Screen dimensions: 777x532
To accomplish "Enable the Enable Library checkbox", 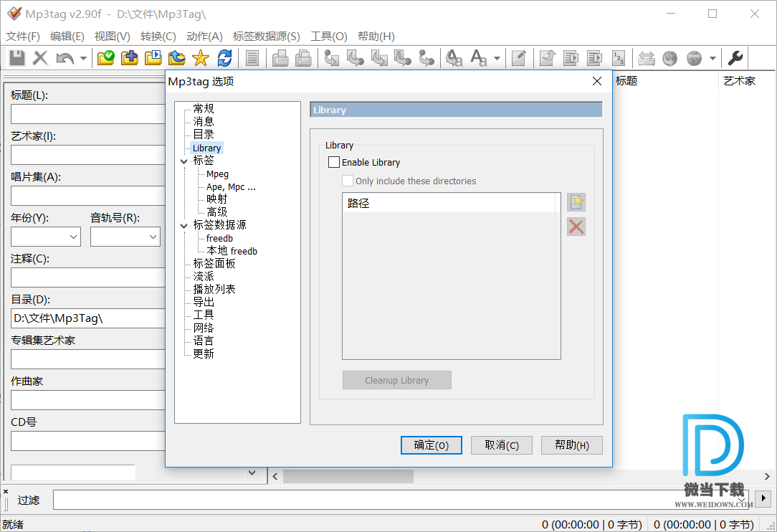I will (x=334, y=162).
